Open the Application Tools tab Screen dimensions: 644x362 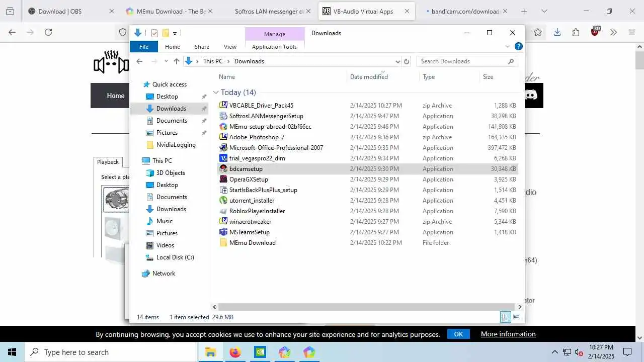pyautogui.click(x=274, y=47)
